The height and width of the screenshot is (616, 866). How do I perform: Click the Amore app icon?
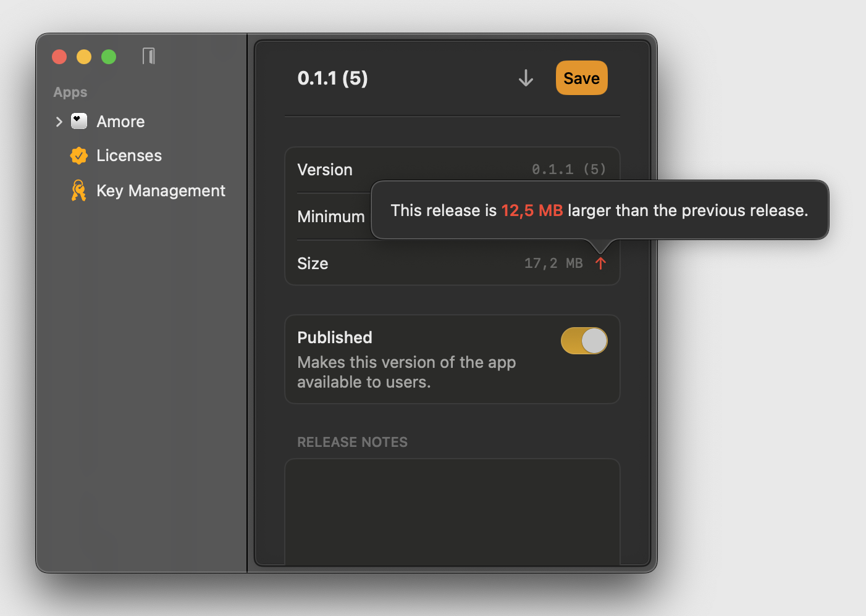point(79,121)
